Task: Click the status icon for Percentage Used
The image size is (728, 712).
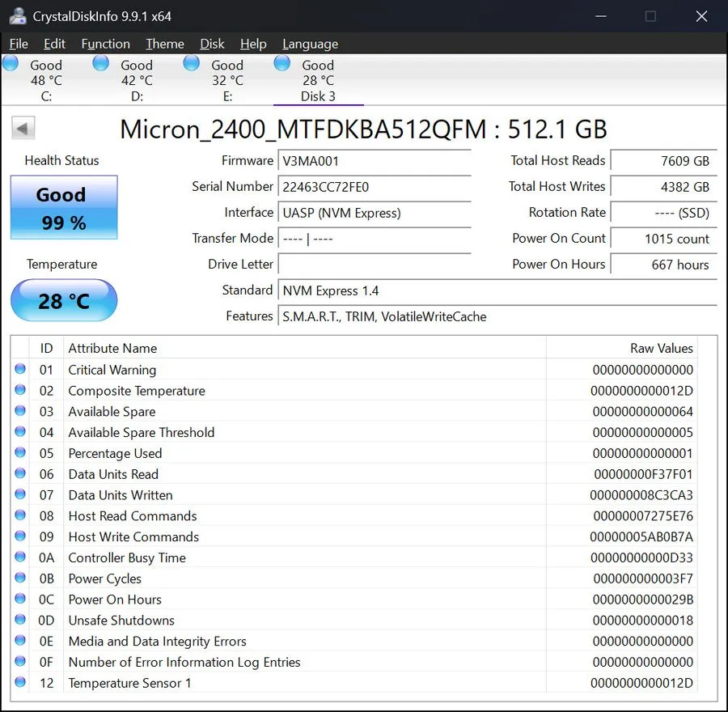Action: (x=20, y=452)
